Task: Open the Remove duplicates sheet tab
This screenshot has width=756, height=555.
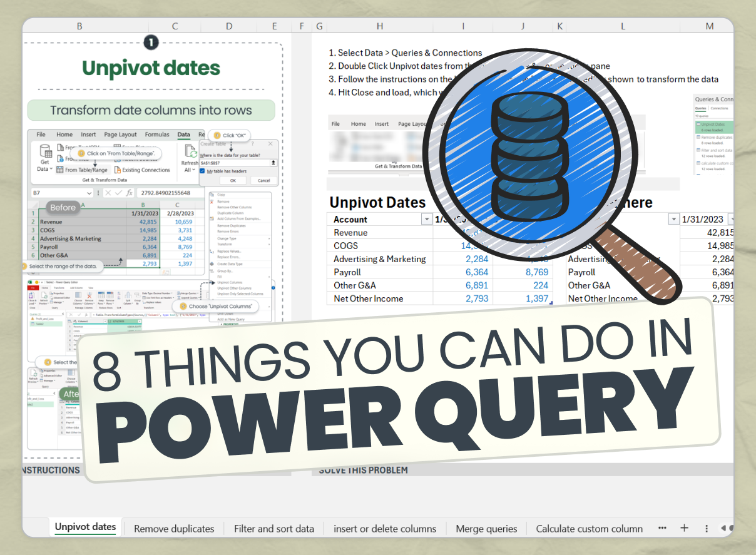Action: tap(174, 529)
